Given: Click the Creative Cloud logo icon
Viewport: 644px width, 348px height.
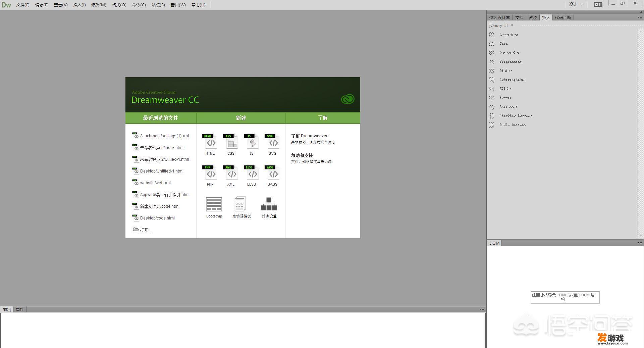Looking at the screenshot, I should (x=347, y=99).
